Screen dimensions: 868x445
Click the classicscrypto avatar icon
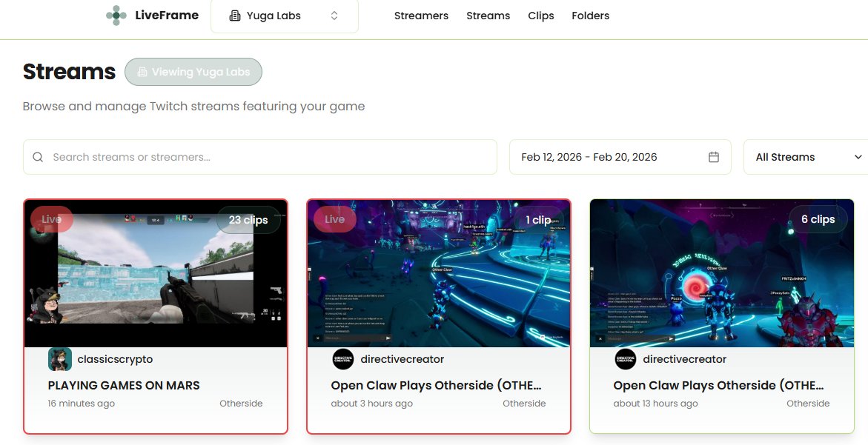[60, 359]
